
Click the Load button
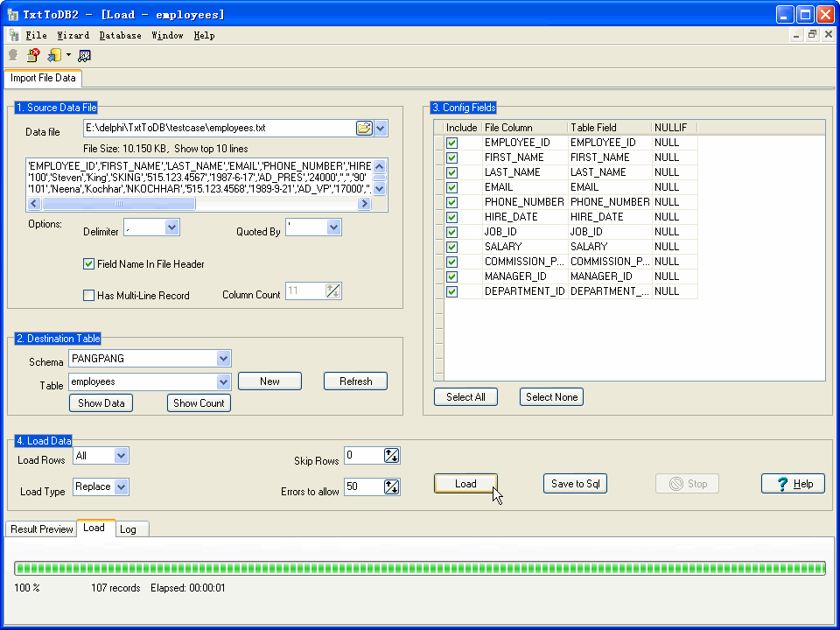(465, 484)
